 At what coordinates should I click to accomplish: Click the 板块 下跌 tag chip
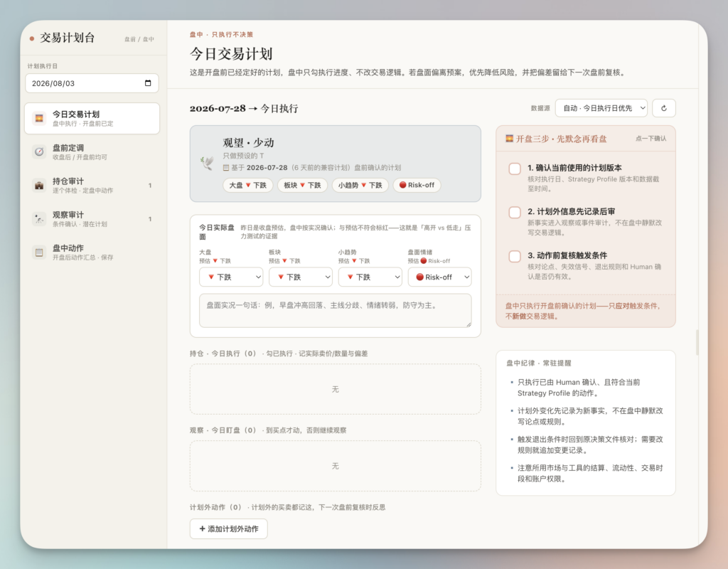click(x=302, y=185)
